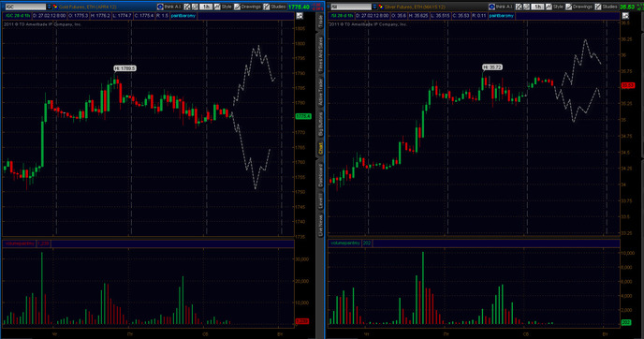The image size is (644, 339).
Task: Open Drawings tools on silver chart
Action: pyautogui.click(x=579, y=7)
